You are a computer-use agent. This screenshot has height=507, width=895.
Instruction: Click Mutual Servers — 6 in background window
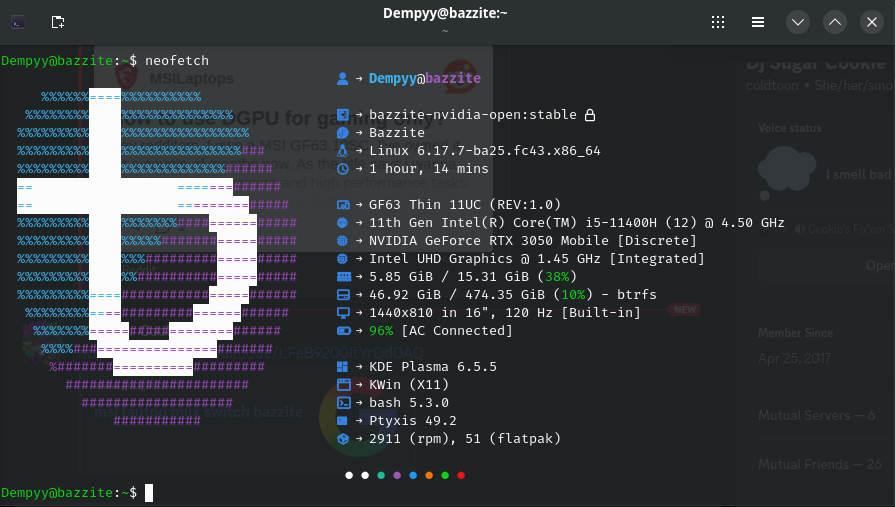[816, 415]
